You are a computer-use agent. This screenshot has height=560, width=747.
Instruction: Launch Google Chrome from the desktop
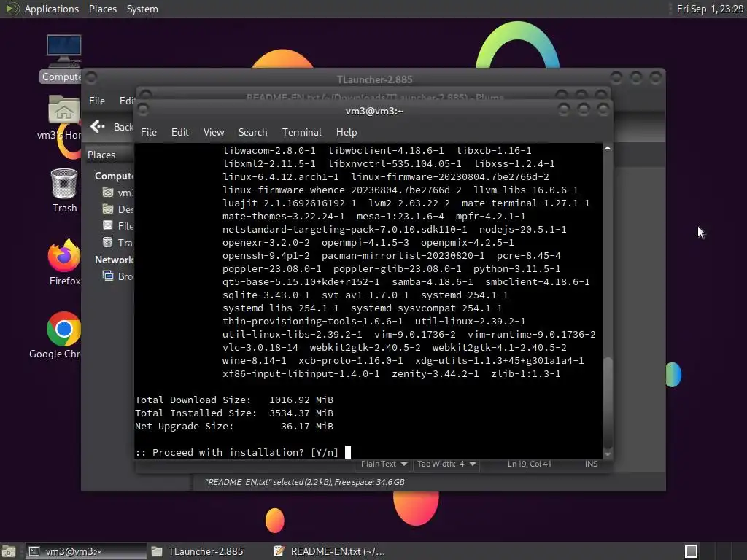point(64,329)
